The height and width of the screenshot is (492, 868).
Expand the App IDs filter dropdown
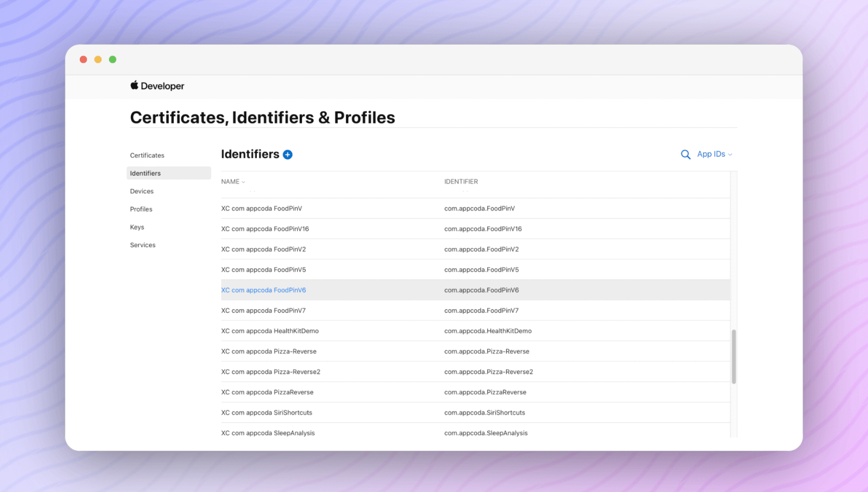714,154
